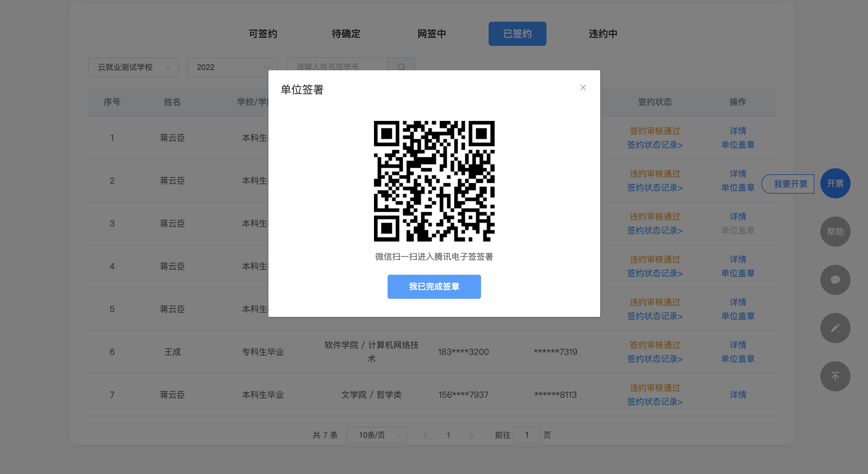Close the 单位签署 dialog with X icon
The width and height of the screenshot is (868, 474).
point(583,87)
